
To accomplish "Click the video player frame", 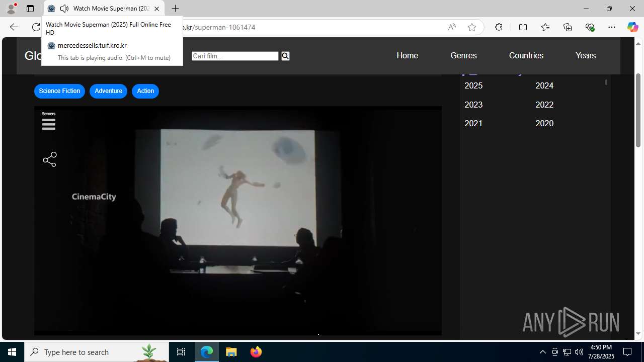I will coord(238,221).
